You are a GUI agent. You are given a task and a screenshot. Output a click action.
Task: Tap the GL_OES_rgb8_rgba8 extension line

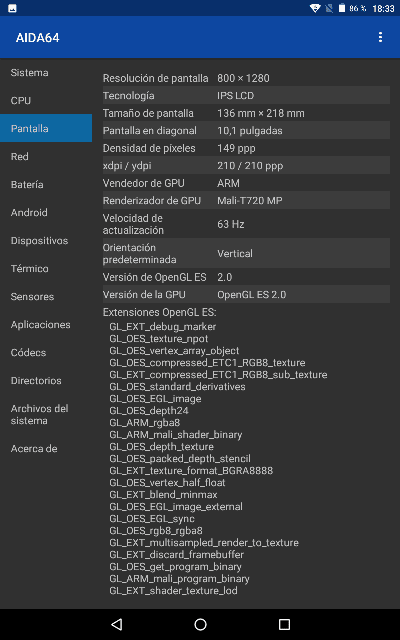(x=156, y=531)
